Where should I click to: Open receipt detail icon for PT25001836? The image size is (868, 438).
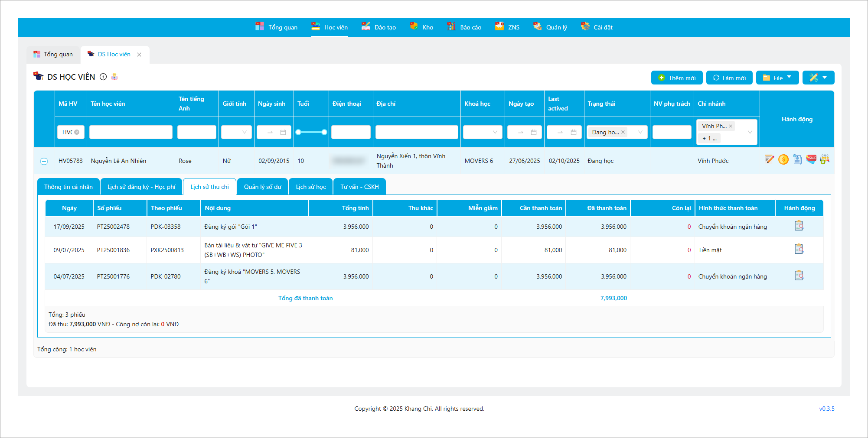(799, 249)
